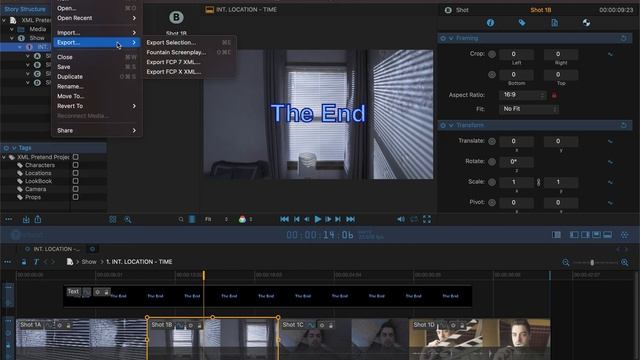Image resolution: width=640 pixels, height=360 pixels.
Task: Toggle loop playback icon
Action: (x=414, y=219)
